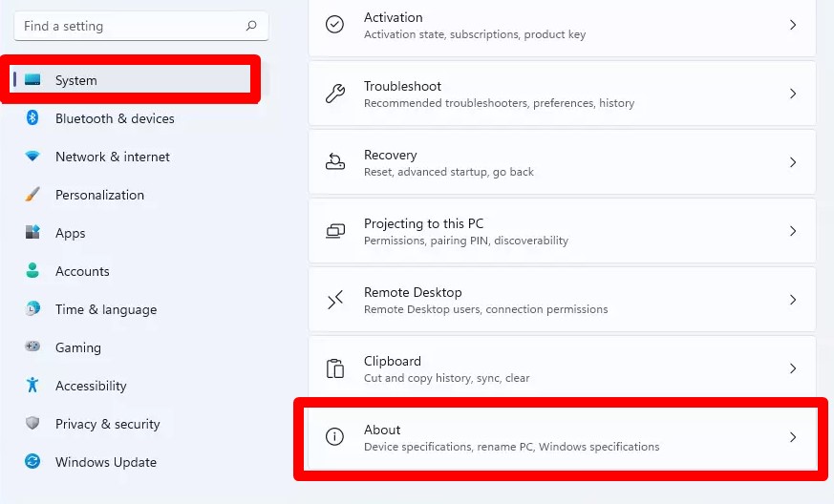Click the Bluetooth icon in sidebar
This screenshot has width=834, height=504.
tap(32, 117)
